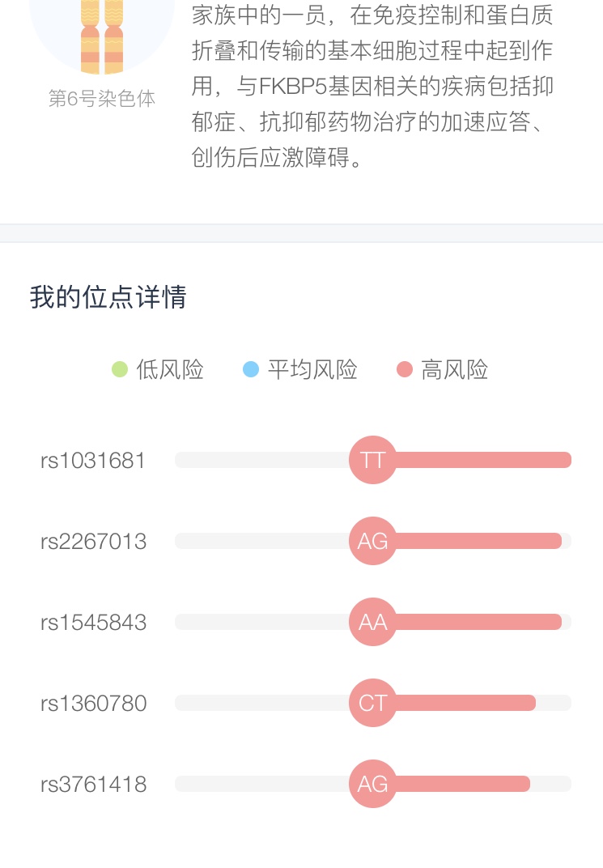Open the rs2267013 locus label
603x868 pixels.
[x=94, y=542]
